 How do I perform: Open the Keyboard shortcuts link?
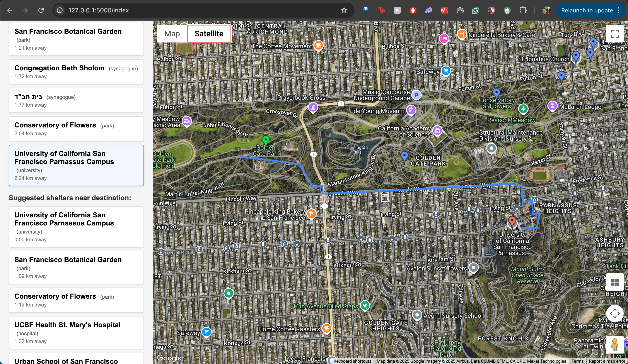(x=352, y=361)
